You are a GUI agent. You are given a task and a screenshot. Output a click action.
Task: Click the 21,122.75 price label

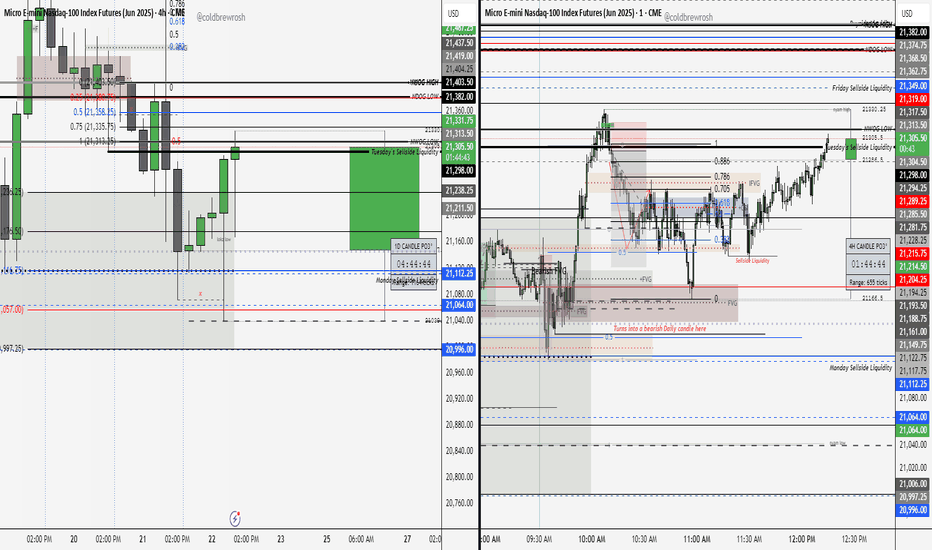913,358
